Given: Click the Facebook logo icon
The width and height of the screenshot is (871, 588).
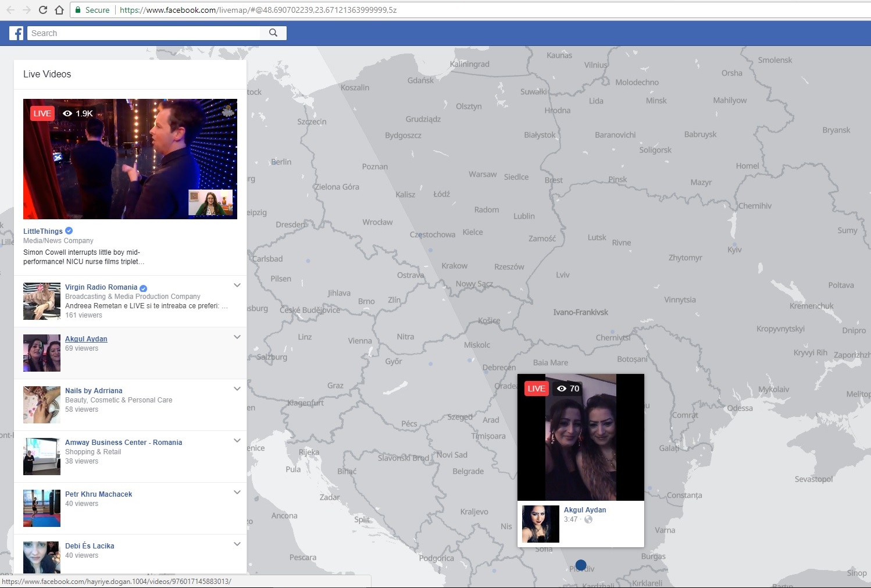Looking at the screenshot, I should 16,33.
